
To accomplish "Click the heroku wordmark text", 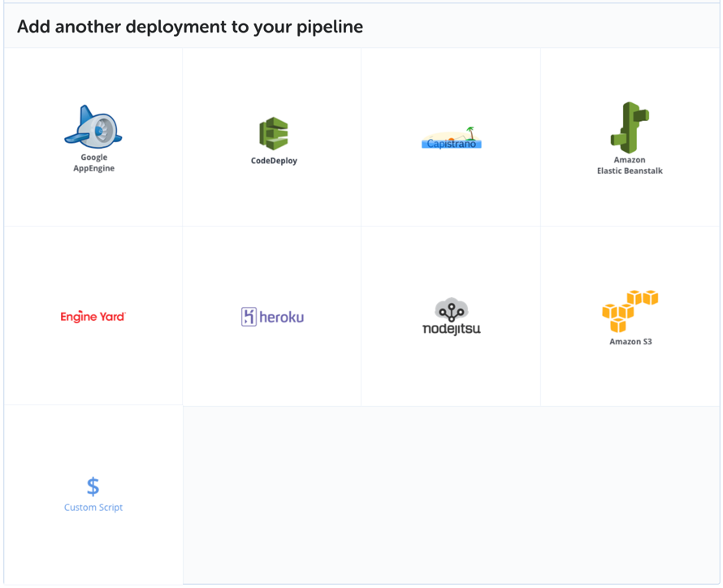I will click(282, 318).
